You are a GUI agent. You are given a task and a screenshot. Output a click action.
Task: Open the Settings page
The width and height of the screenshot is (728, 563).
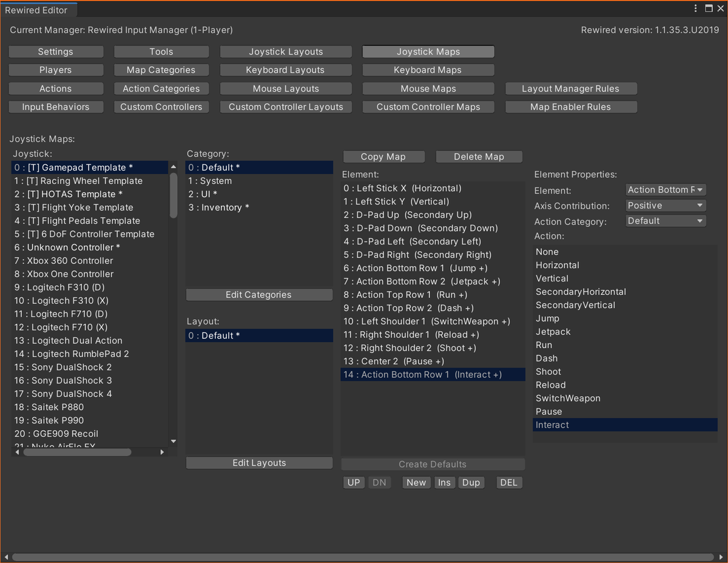pyautogui.click(x=56, y=52)
